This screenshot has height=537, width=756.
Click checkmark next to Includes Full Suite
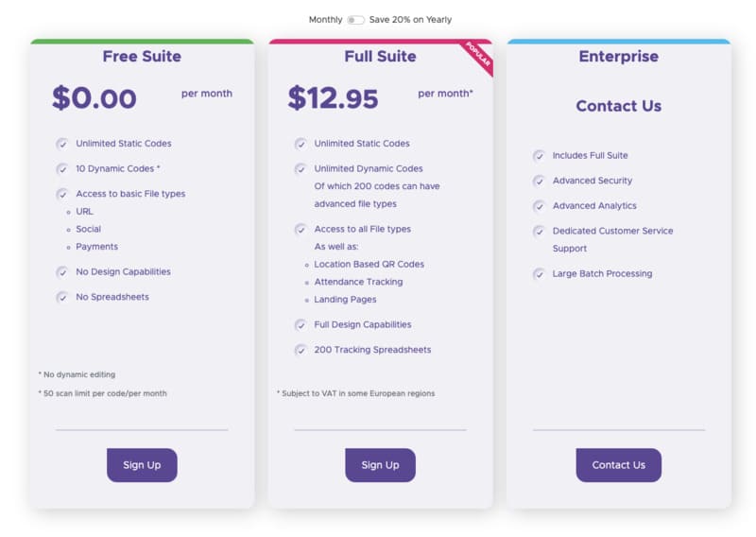539,156
